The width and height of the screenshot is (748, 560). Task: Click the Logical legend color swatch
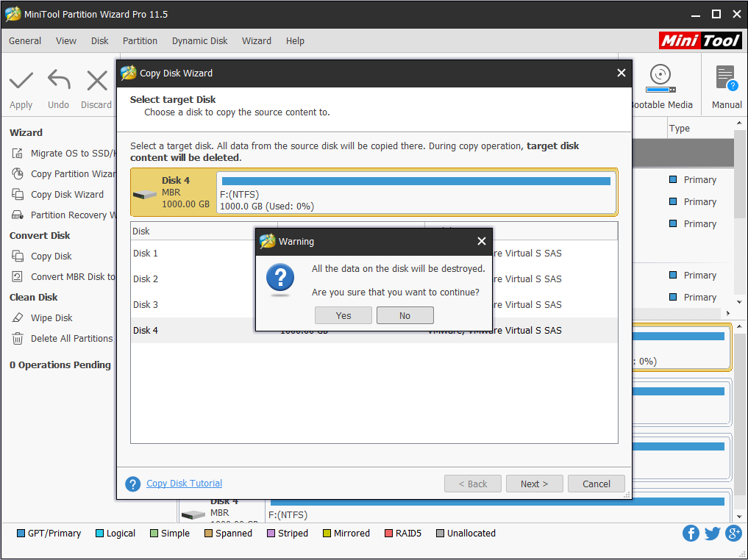point(99,534)
